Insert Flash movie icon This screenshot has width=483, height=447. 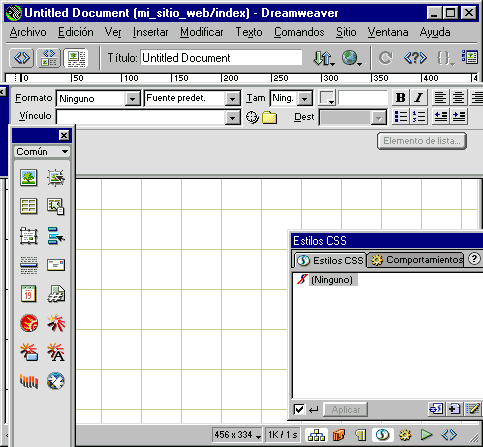coord(56,323)
